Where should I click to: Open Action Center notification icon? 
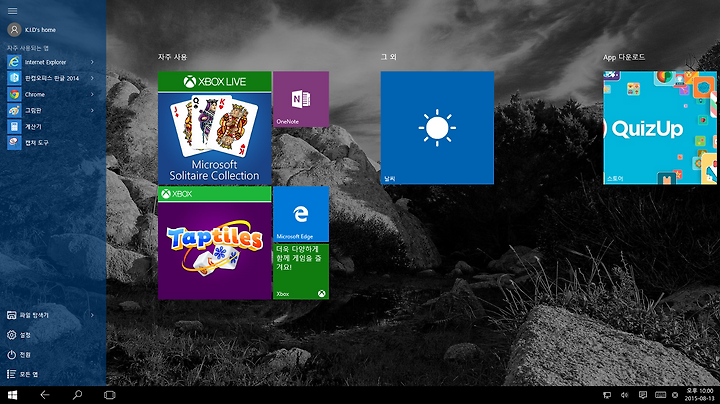click(643, 395)
